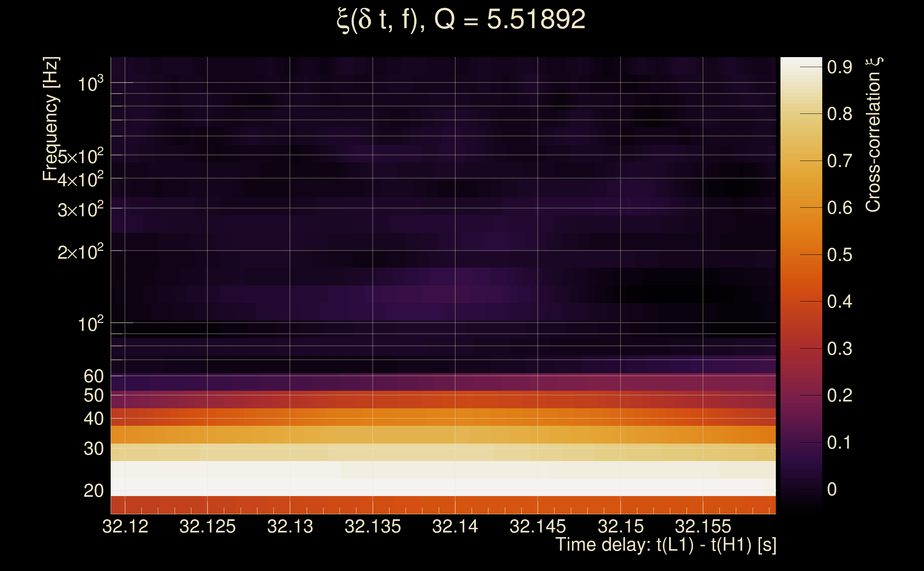This screenshot has width=924, height=571.
Task: Click the 60 Hz y-axis tick label
Action: [93, 376]
